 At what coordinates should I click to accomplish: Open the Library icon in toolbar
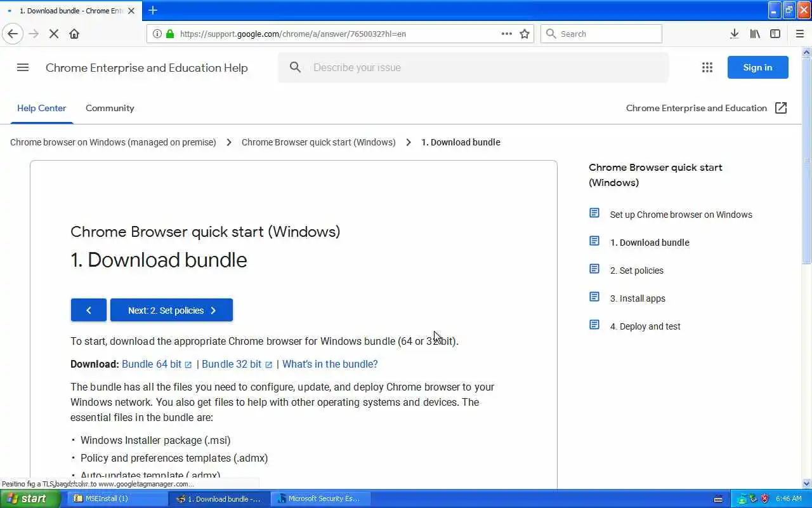[x=755, y=34]
